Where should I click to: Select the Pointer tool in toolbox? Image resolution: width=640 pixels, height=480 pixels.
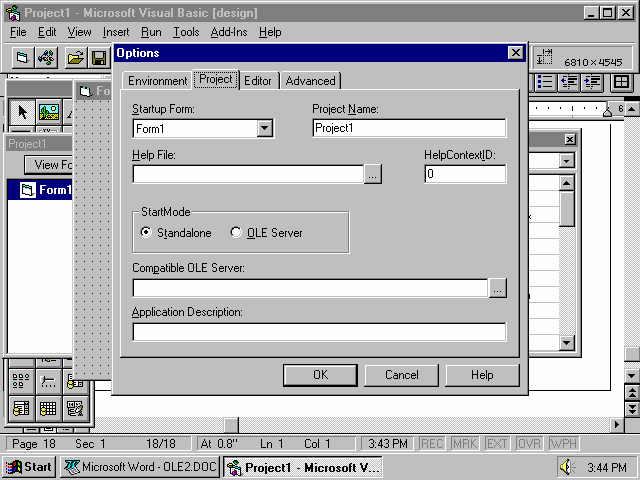(24, 112)
